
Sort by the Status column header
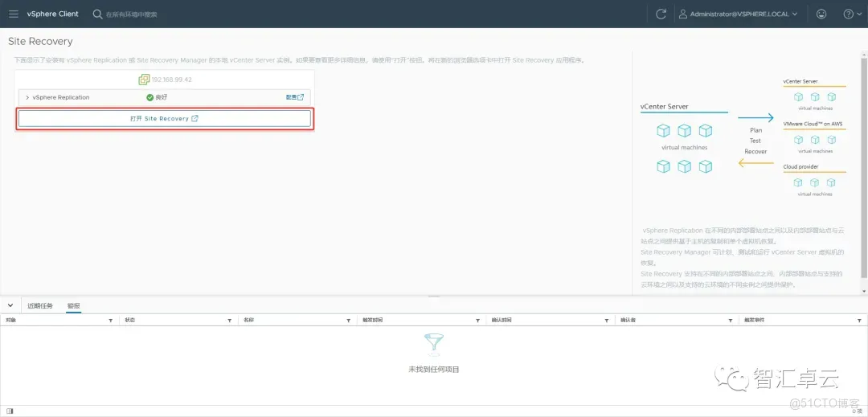click(x=130, y=321)
